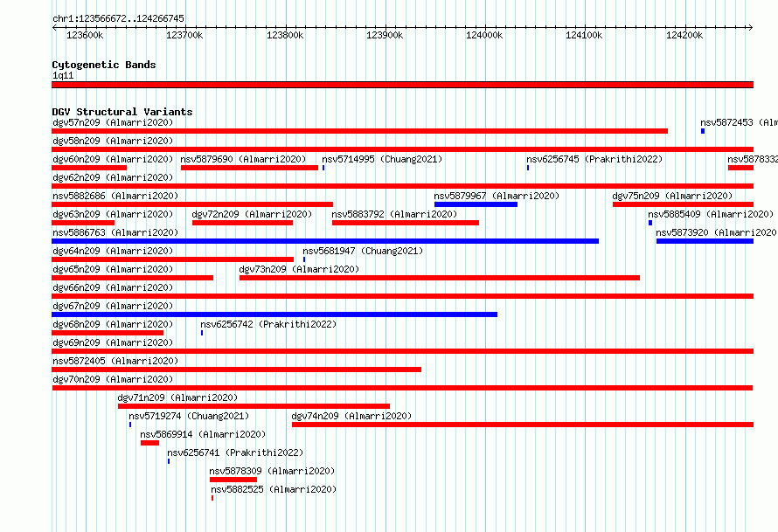
Task: Click the long blue nsv5886763 bar
Action: (325, 241)
